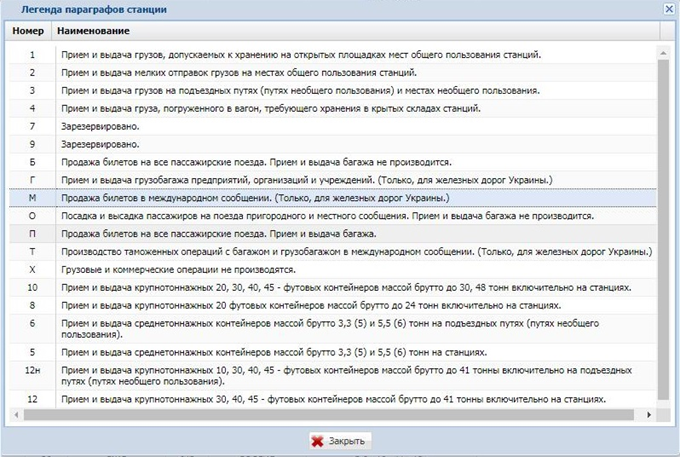Click number cell 'М' in Номер column

33,198
